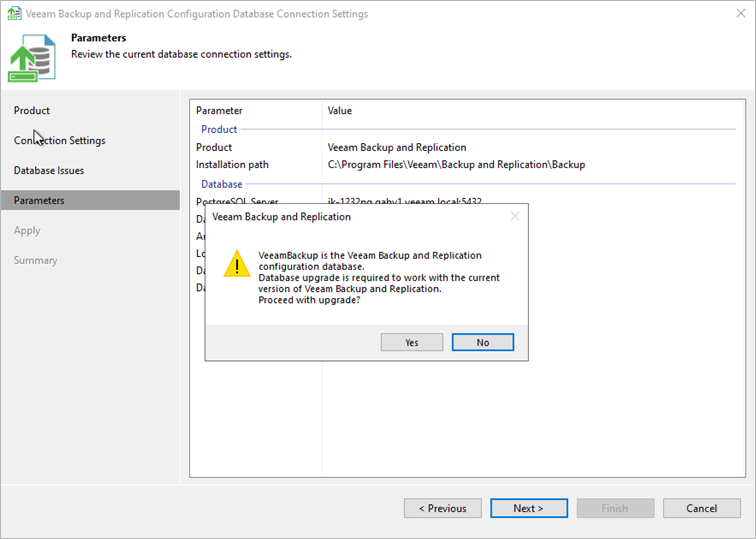Viewport: 756px width, 539px height.
Task: Open the Connection Settings step
Action: pos(59,140)
